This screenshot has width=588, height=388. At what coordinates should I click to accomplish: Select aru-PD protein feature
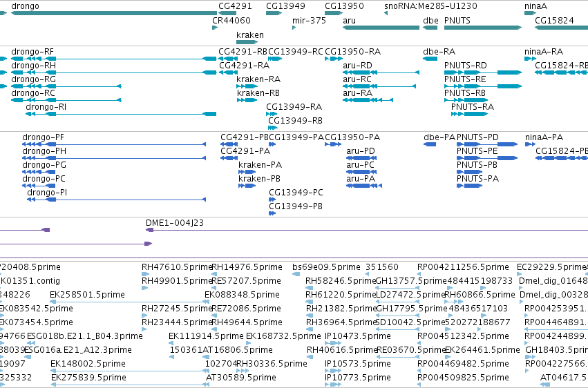click(361, 158)
